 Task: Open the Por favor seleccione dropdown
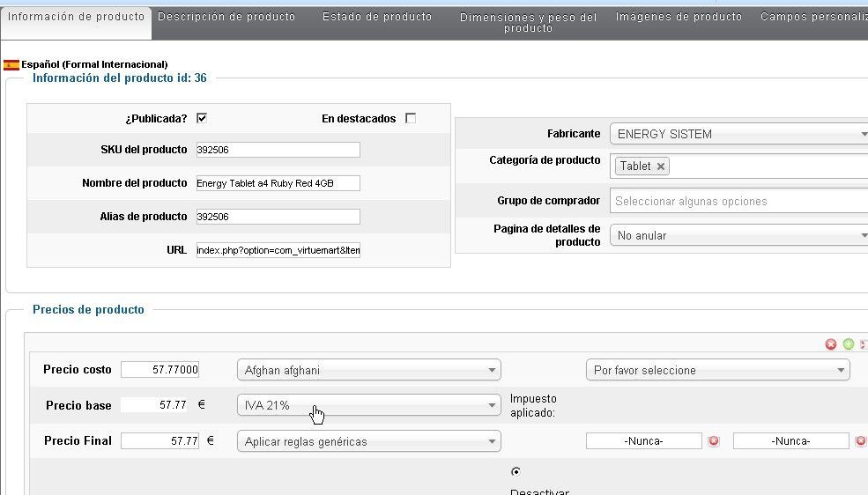tap(717, 370)
